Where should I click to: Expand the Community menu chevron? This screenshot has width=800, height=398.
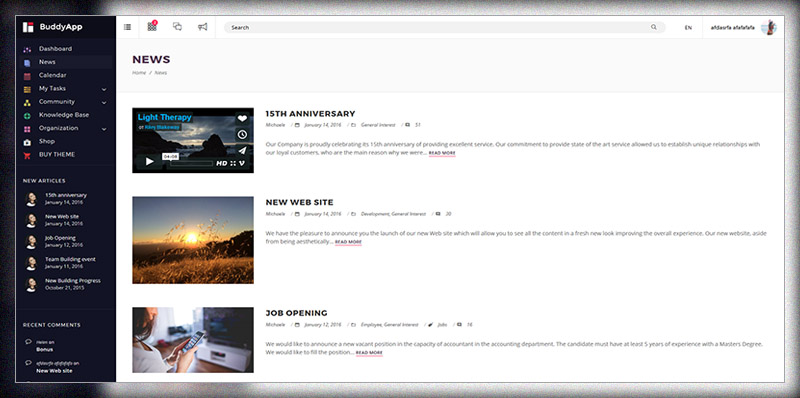104,103
